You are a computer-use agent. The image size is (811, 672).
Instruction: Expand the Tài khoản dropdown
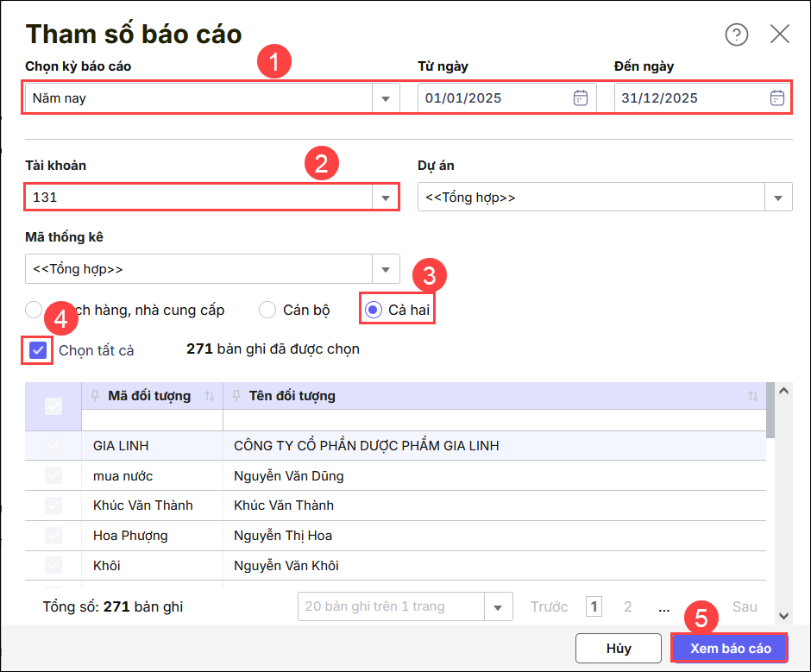pos(386,198)
